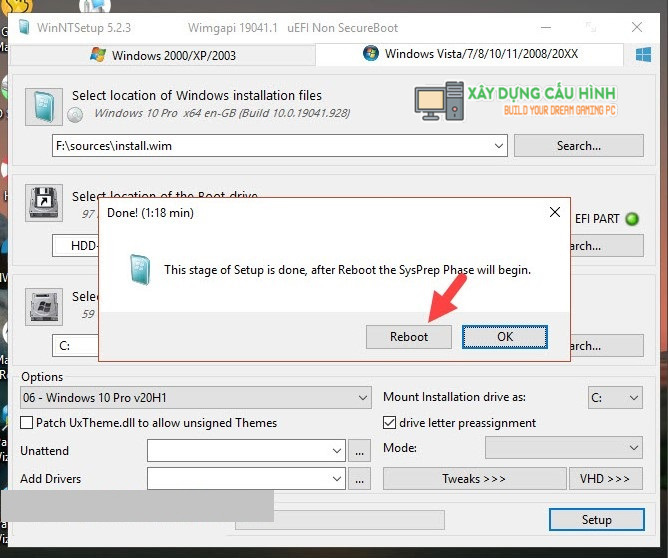
Task: Click the green EFI PART status indicator
Action: coord(632,219)
